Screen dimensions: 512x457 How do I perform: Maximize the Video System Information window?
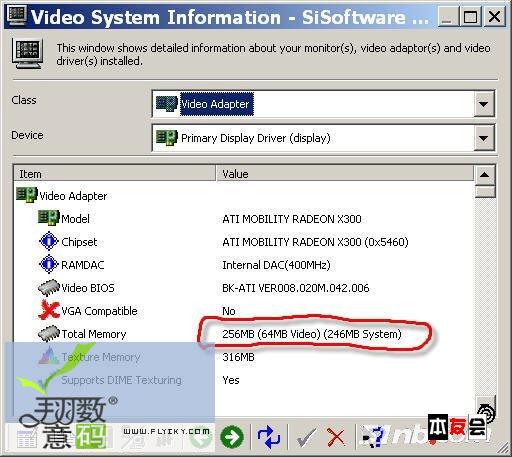[x=470, y=16]
